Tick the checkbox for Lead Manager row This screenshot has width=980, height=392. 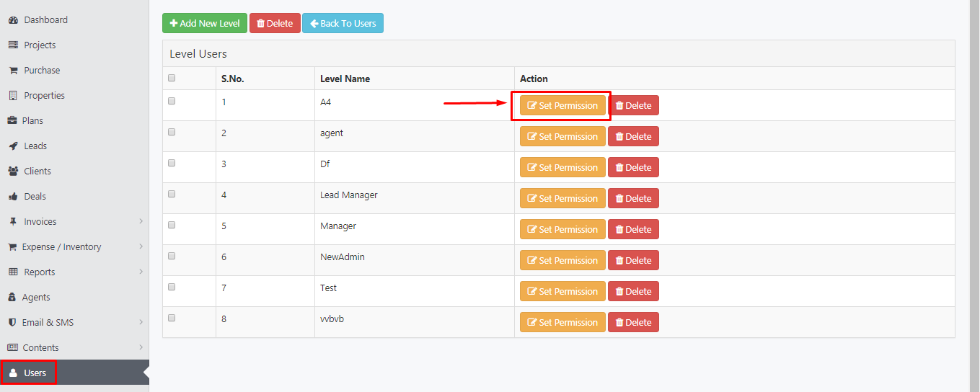[x=172, y=194]
